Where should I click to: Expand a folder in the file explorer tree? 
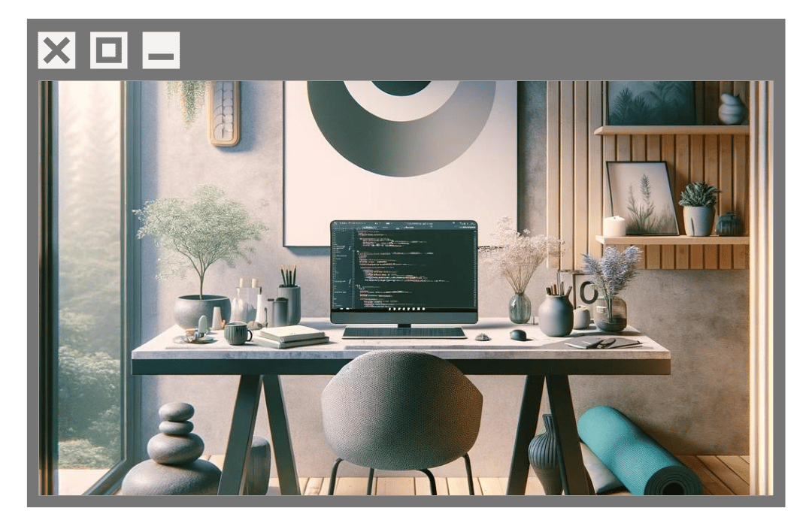(x=343, y=248)
